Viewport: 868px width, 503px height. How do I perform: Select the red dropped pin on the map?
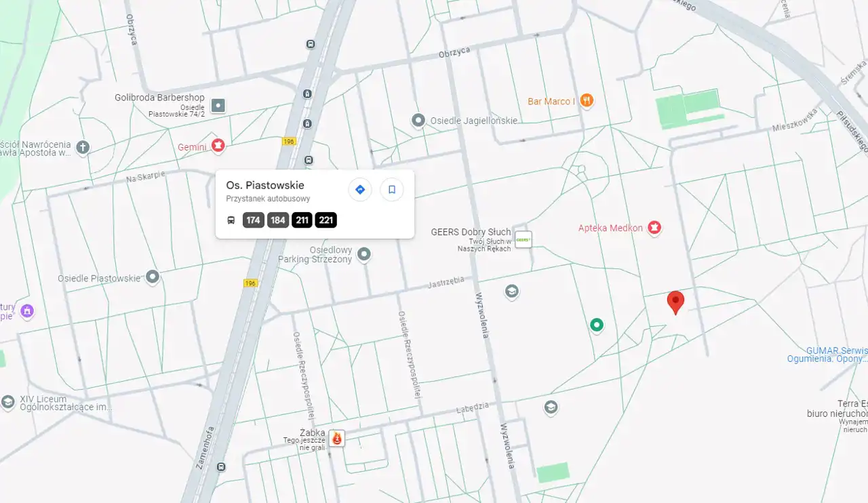tap(675, 302)
